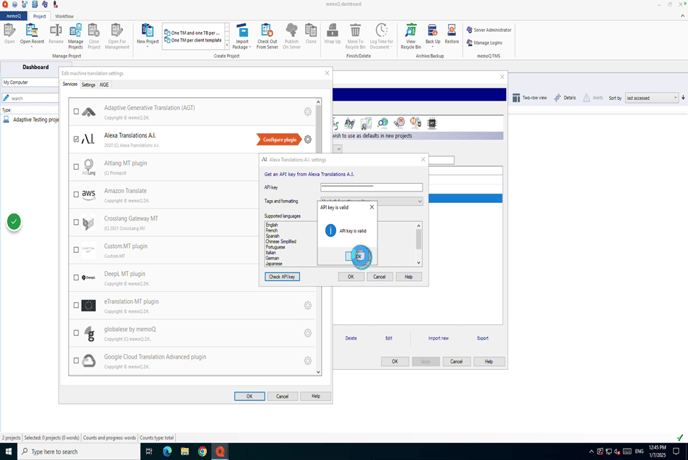Screen dimensions: 688x460
Task: Click the Export link in resource console
Action: click(483, 338)
